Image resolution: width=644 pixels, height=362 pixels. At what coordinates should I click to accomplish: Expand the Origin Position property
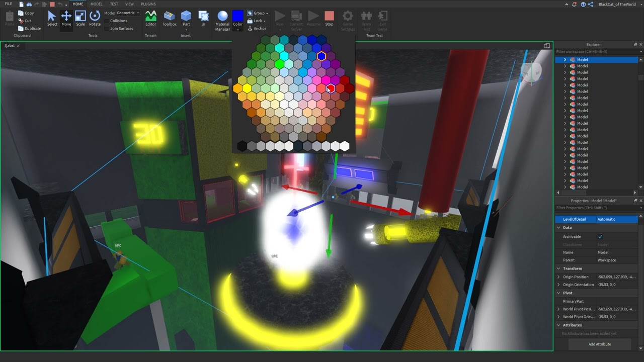[x=558, y=277]
